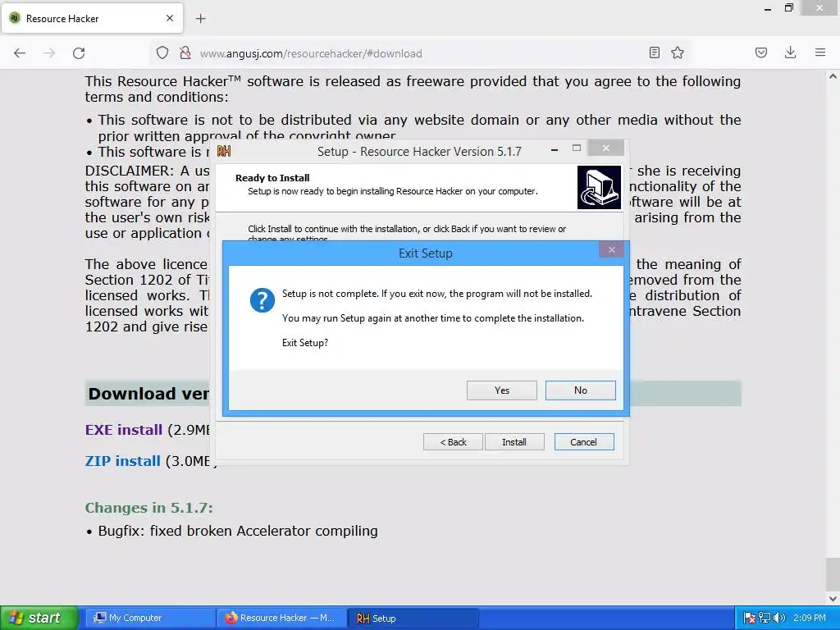The width and height of the screenshot is (840, 630).
Task: Close the Exit Setup dialog
Action: [x=611, y=249]
